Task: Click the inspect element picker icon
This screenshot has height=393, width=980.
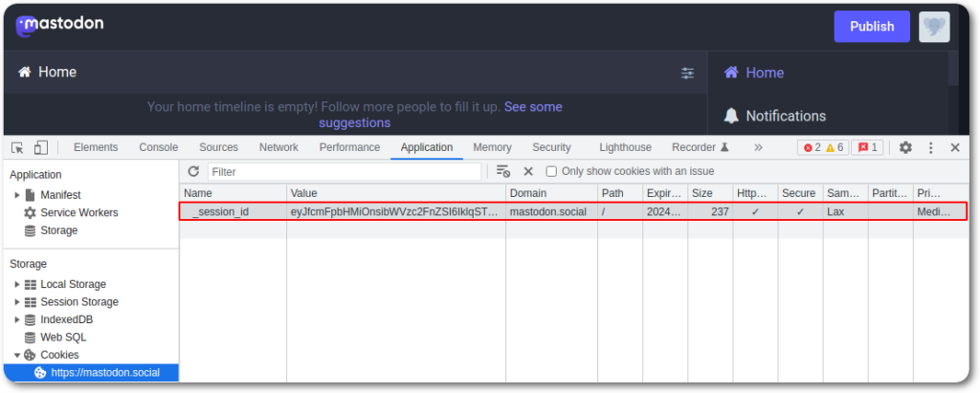Action: tap(17, 147)
